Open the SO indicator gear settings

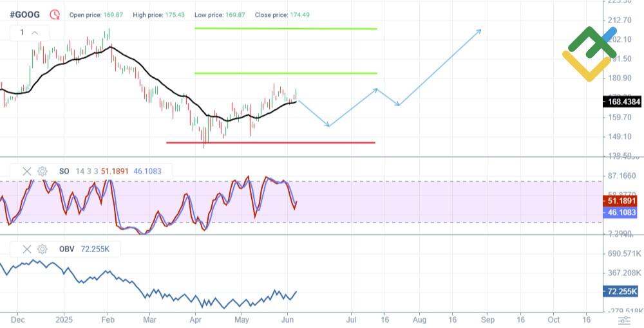pos(43,171)
